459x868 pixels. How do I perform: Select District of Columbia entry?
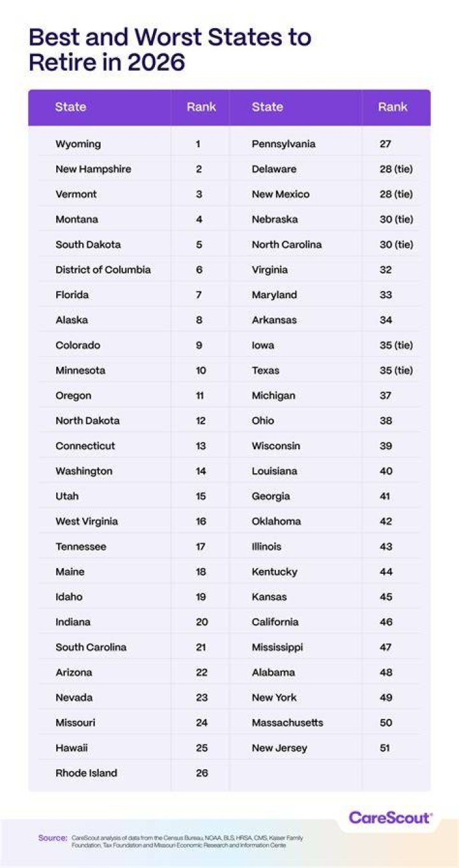(x=103, y=269)
